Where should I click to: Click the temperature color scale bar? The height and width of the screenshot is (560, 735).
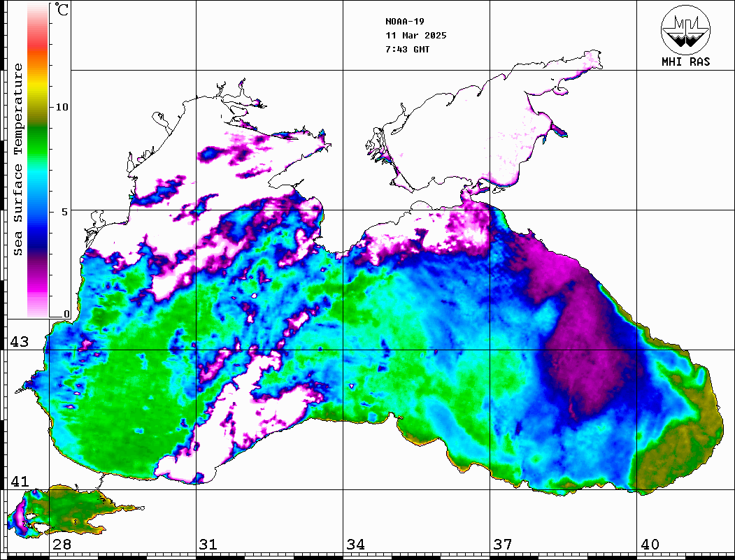click(x=38, y=160)
